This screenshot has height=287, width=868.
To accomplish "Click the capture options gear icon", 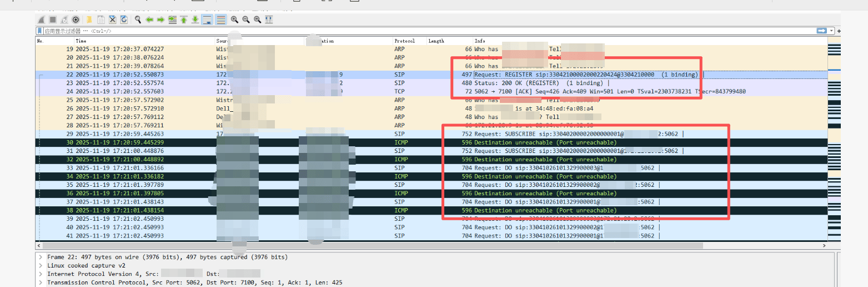I will pyautogui.click(x=76, y=19).
